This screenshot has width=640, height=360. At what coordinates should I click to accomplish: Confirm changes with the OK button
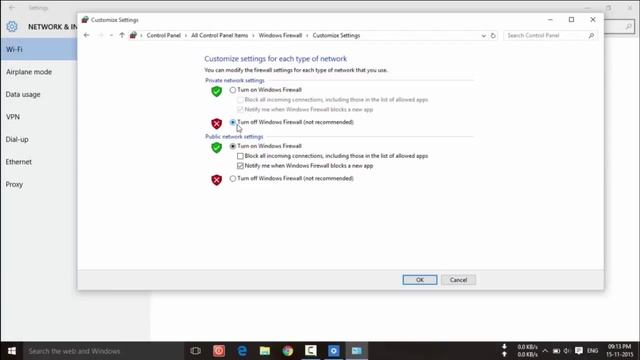(x=420, y=280)
